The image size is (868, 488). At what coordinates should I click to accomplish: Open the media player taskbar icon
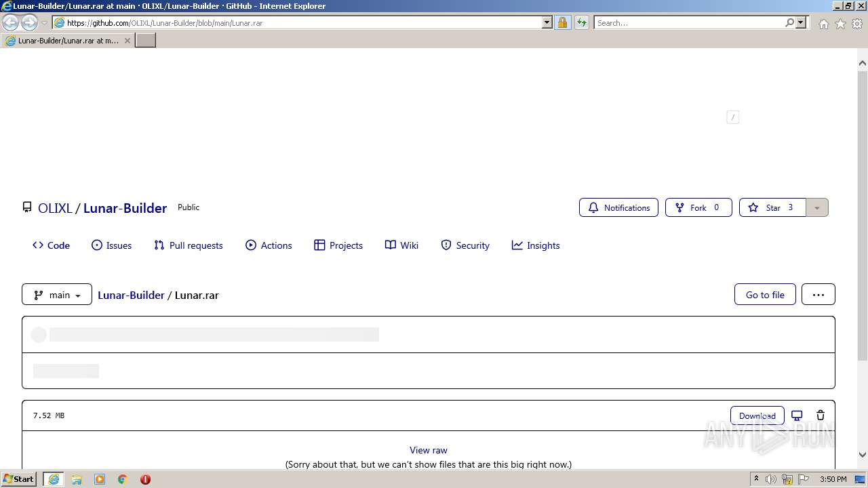tap(100, 479)
